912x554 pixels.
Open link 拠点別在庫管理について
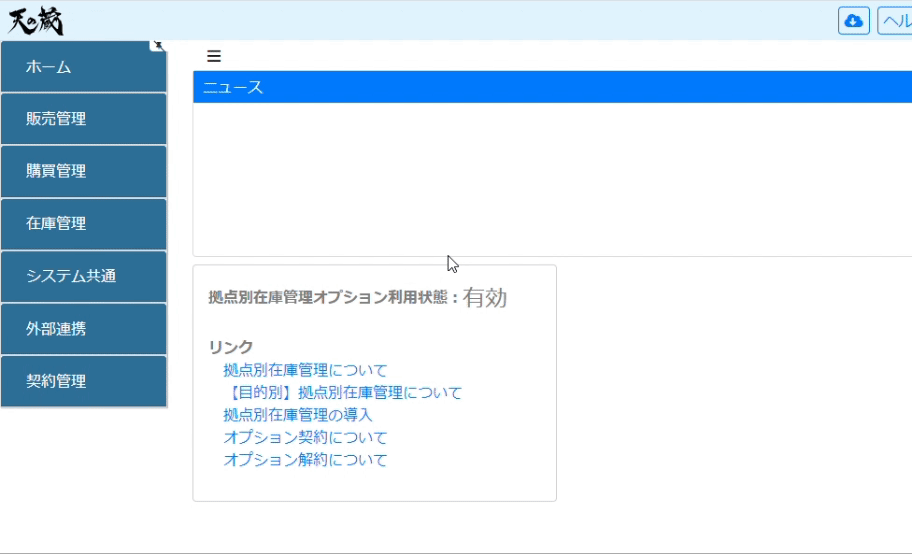305,370
